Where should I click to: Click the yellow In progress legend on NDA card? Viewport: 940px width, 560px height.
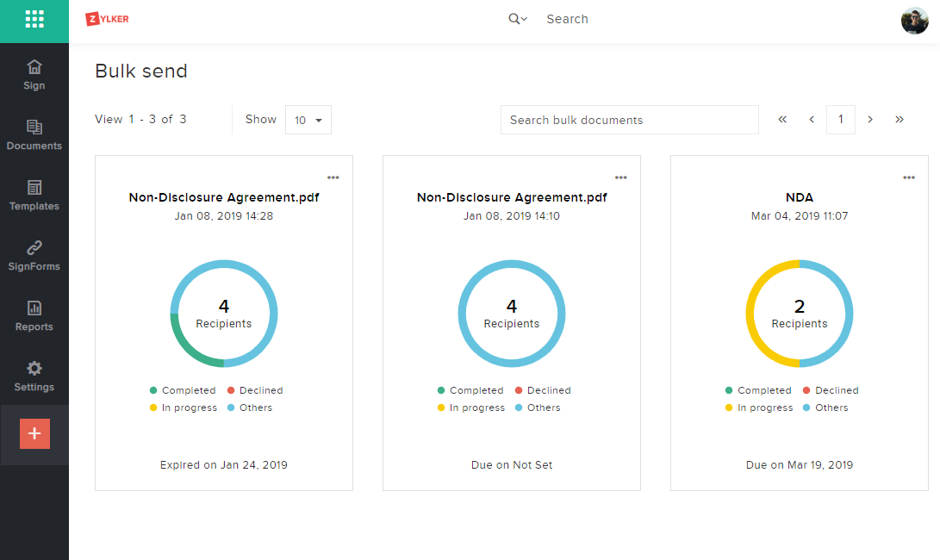point(764,408)
